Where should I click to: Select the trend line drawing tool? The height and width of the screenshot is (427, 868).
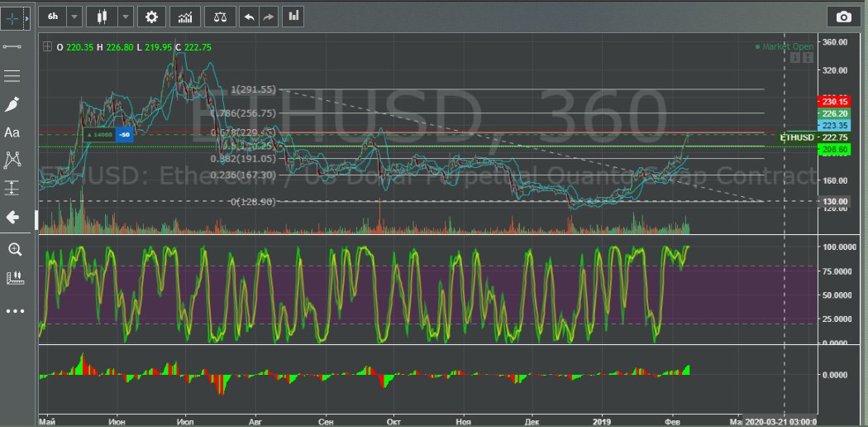(12, 46)
